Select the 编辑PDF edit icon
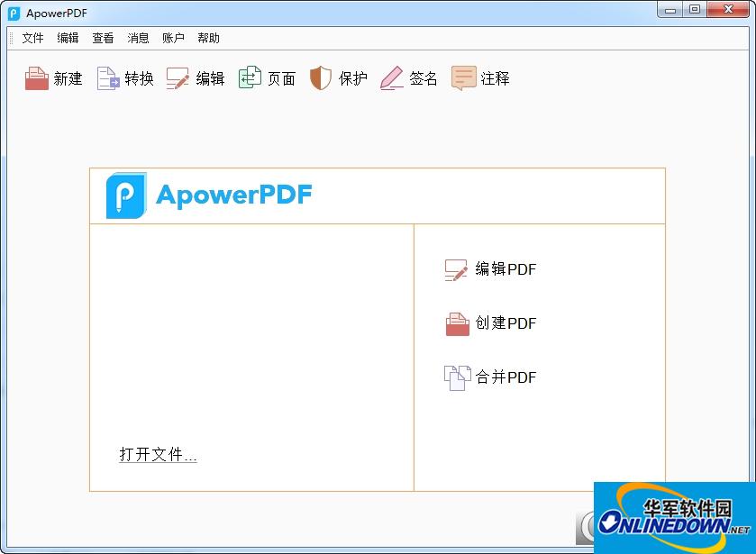This screenshot has width=756, height=554. [454, 268]
